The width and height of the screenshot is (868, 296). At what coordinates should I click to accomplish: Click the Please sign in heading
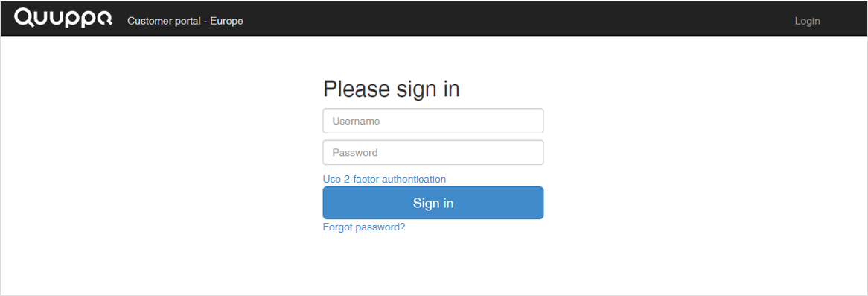[x=392, y=89]
